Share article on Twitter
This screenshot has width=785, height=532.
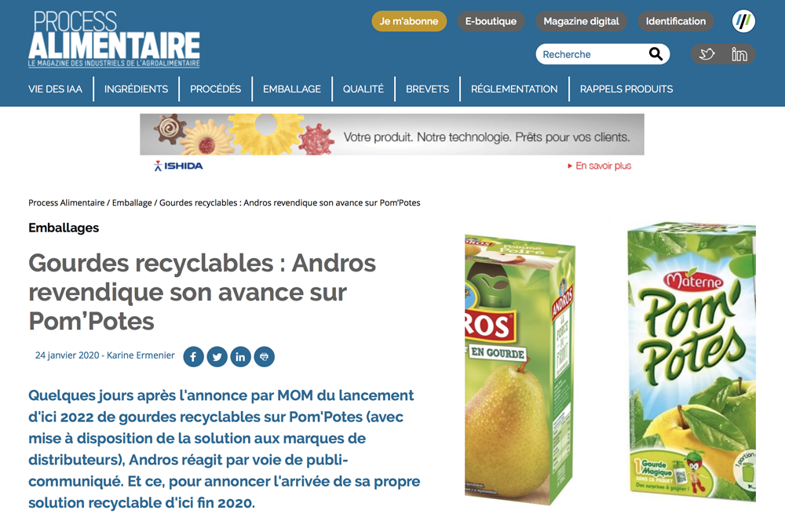coord(217,357)
